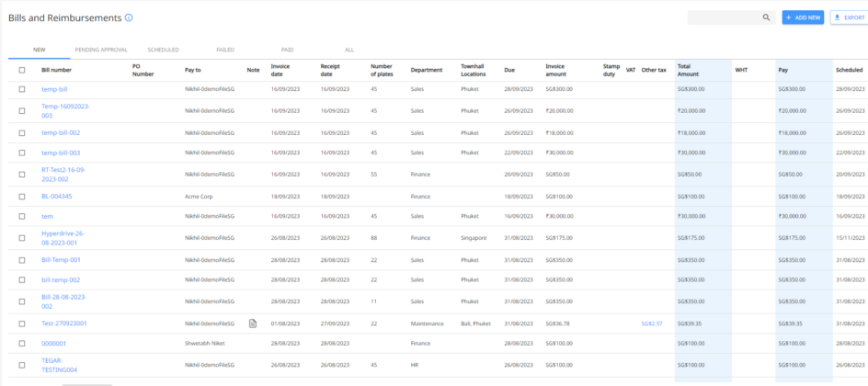
Task: Open the Test-270923001 bill link
Action: [63, 324]
